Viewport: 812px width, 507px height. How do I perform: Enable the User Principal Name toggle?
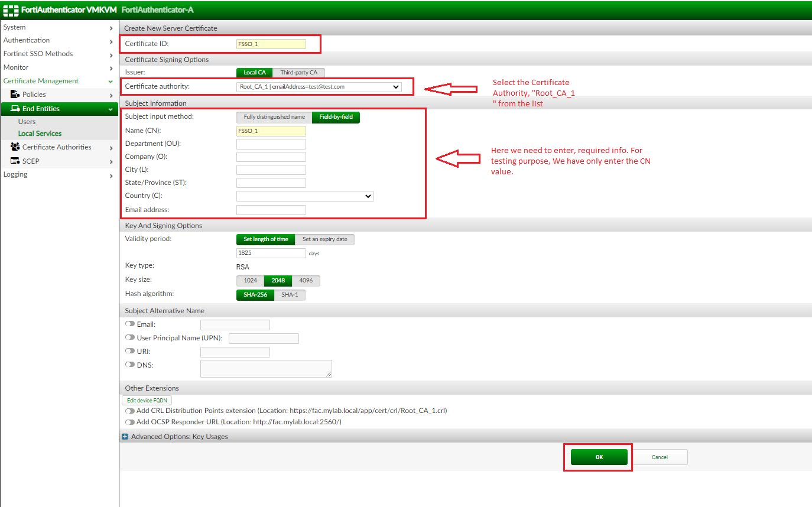(x=130, y=338)
